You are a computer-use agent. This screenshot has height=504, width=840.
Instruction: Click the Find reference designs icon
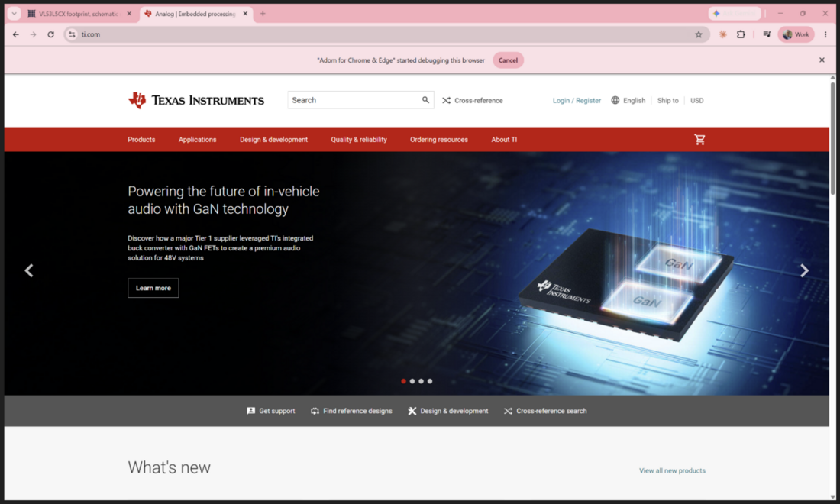click(315, 411)
